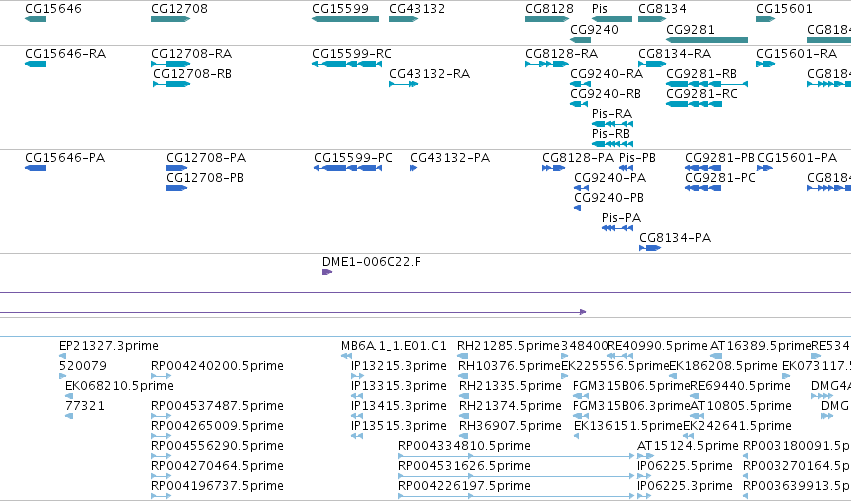
Task: Select EST RP004226197.5prime
Action: [x=464, y=486]
